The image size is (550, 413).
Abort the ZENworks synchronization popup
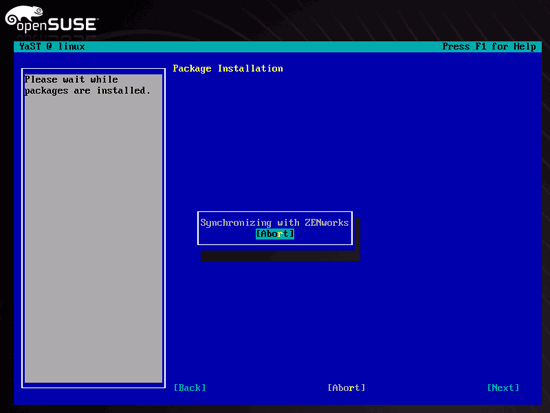coord(275,234)
